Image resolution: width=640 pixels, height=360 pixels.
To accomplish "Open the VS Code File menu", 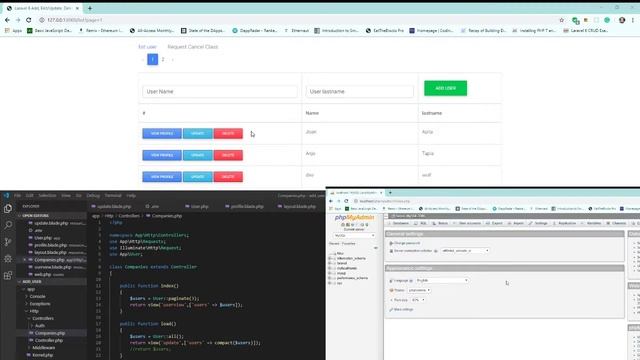I will [18, 196].
